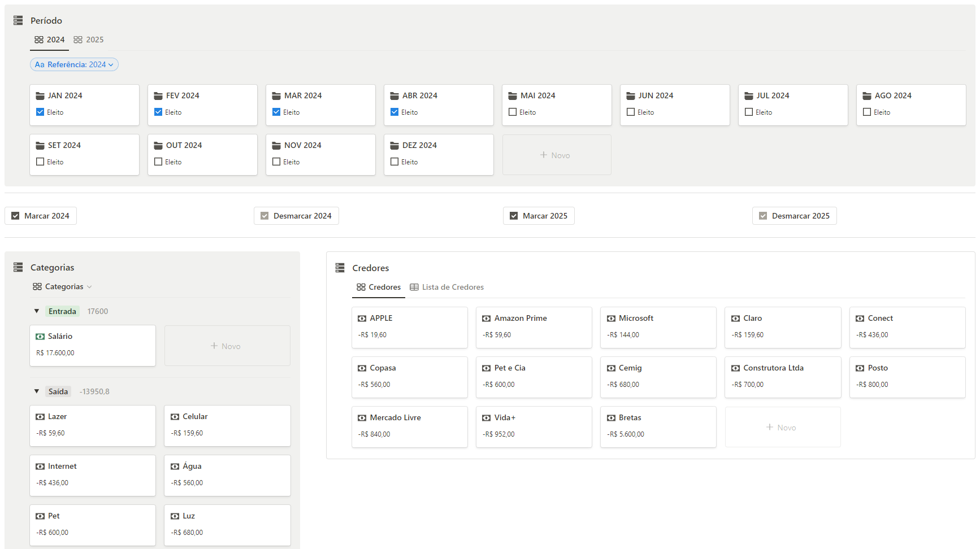The height and width of the screenshot is (549, 980).
Task: Click the folder icon on JAN 2024 card
Action: point(40,96)
